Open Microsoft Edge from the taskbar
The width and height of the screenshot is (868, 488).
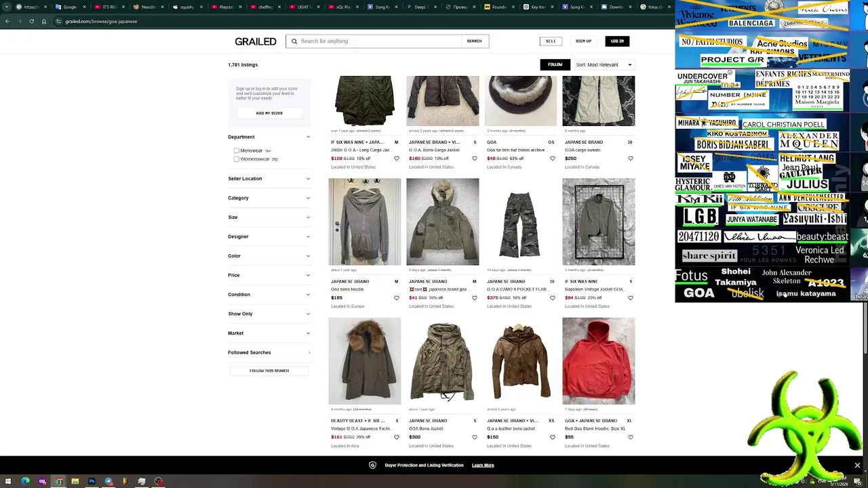coord(25,481)
